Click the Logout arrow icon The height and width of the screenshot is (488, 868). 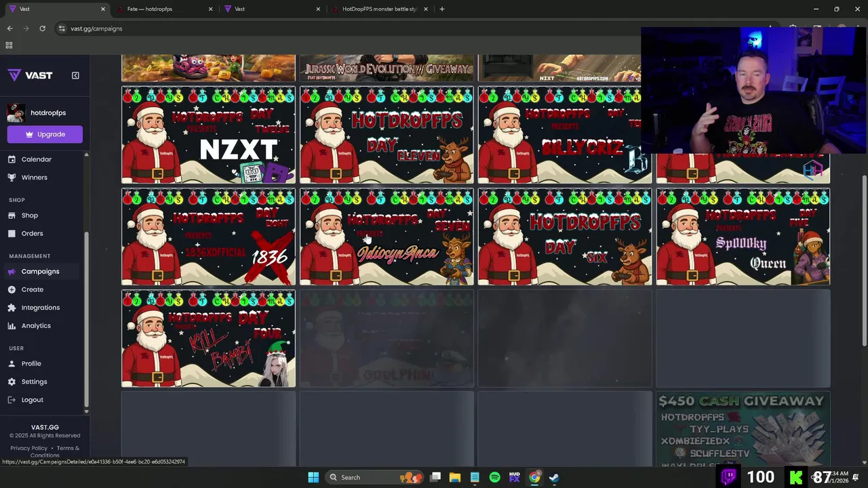(12, 400)
